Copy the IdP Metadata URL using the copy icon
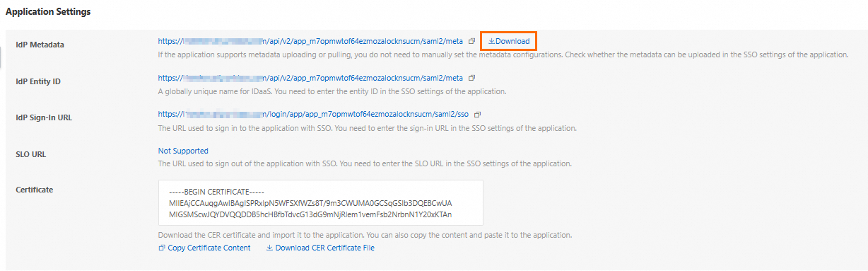The height and width of the screenshot is (271, 868). tap(471, 41)
